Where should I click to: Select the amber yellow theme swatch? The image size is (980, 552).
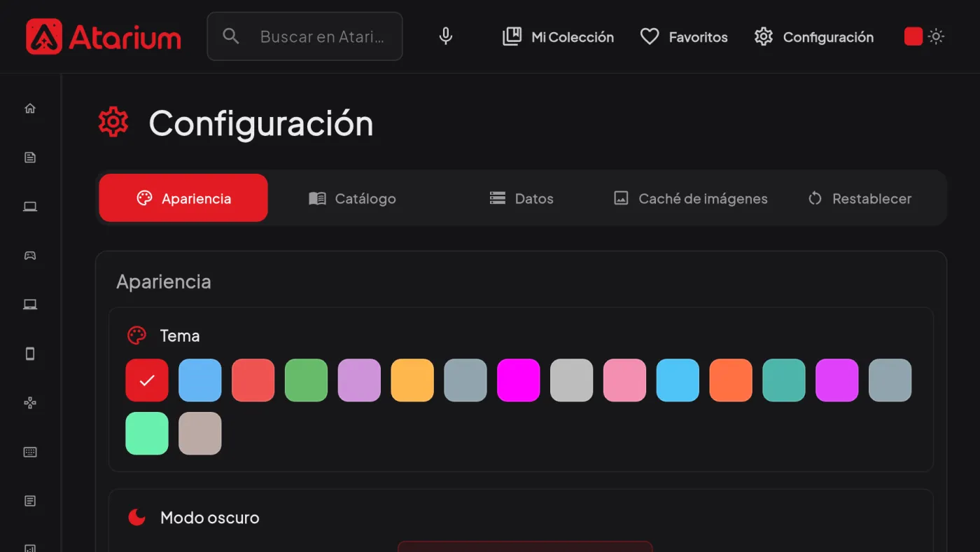click(x=412, y=380)
